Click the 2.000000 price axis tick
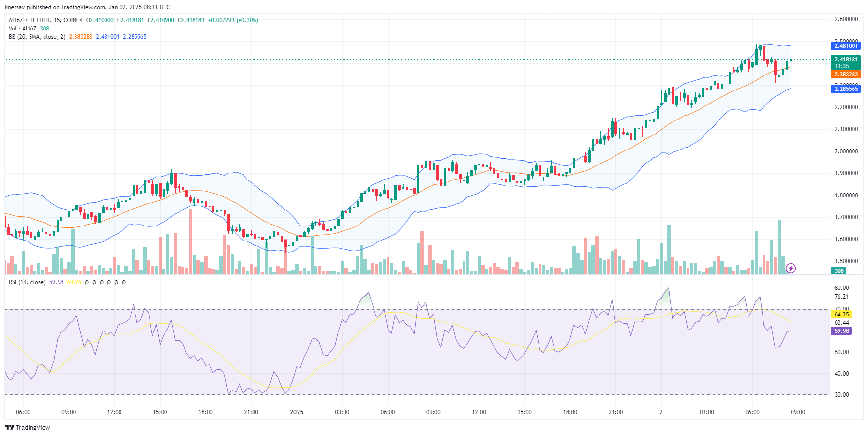This screenshot has width=868, height=436. click(x=846, y=151)
